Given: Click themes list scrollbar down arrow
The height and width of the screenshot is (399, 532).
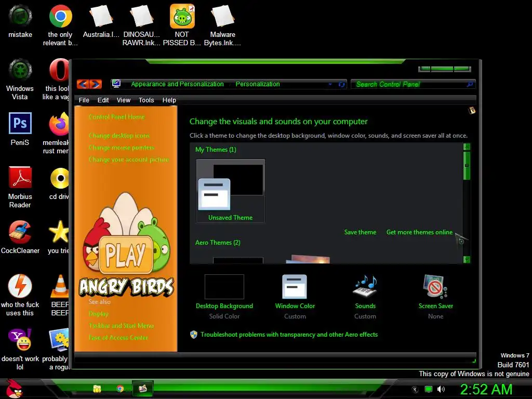Looking at the screenshot, I should click(467, 260).
